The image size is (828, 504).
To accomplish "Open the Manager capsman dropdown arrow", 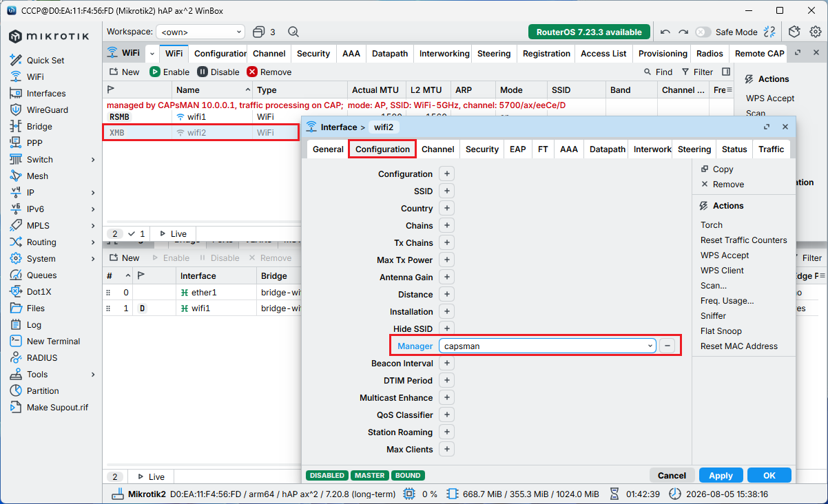I will [650, 346].
